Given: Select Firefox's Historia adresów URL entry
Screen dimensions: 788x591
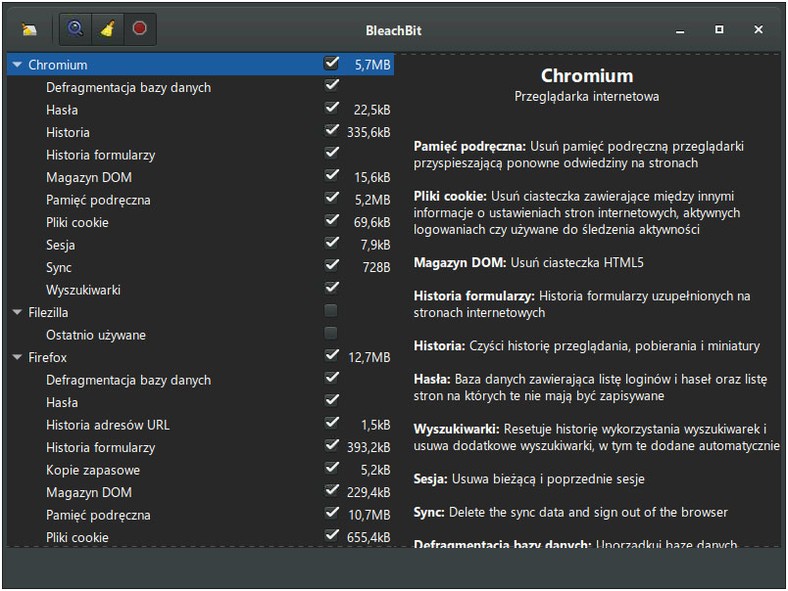Looking at the screenshot, I should coord(108,425).
